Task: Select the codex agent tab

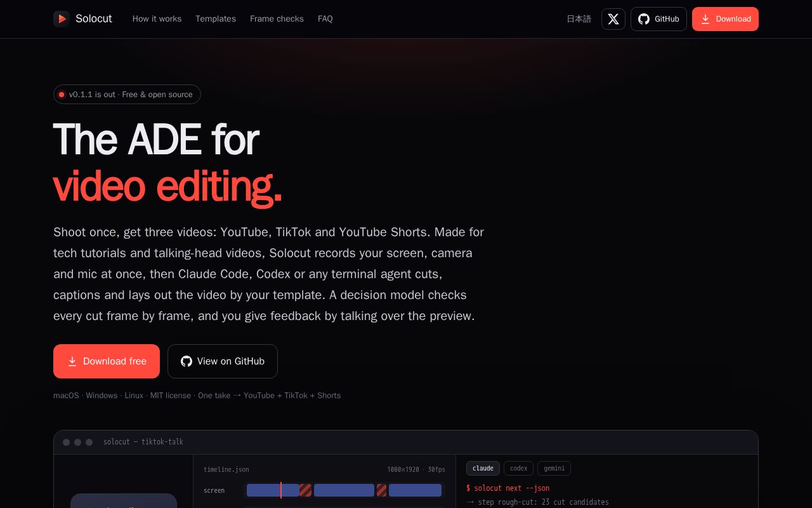Action: [x=518, y=469]
